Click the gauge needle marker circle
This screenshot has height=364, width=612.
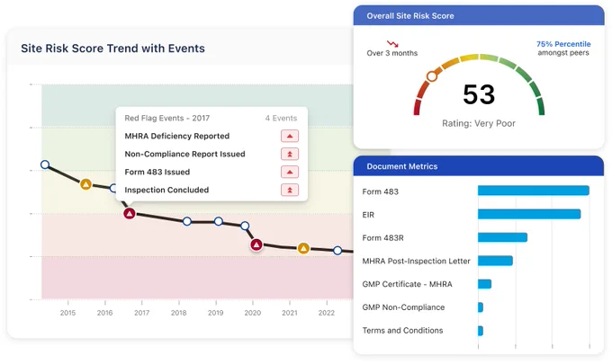tap(432, 76)
